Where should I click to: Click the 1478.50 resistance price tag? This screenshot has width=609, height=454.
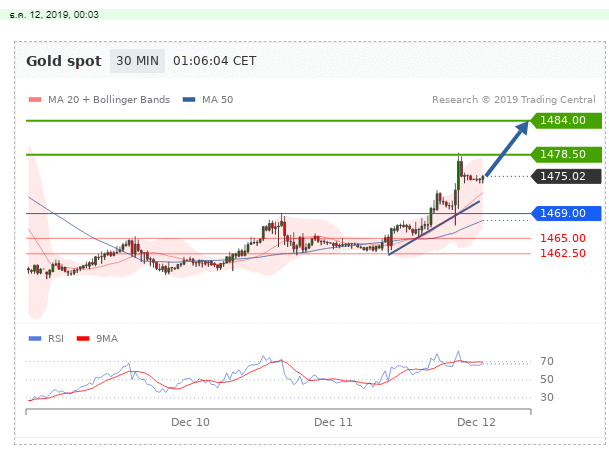tap(566, 155)
